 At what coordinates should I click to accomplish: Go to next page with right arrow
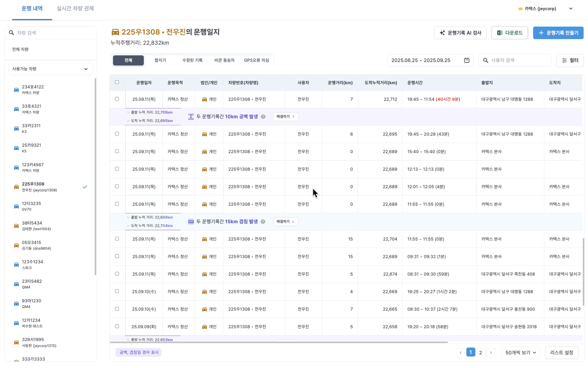(491, 352)
